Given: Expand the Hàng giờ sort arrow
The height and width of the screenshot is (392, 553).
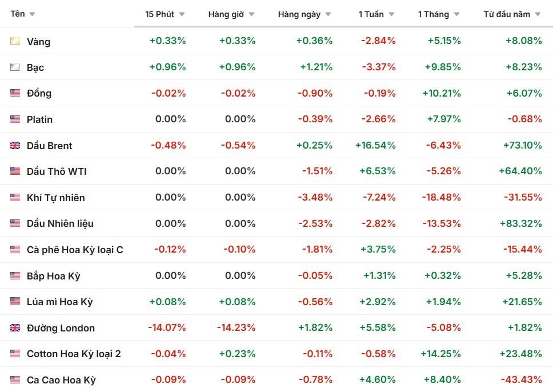Looking at the screenshot, I should click(251, 14).
